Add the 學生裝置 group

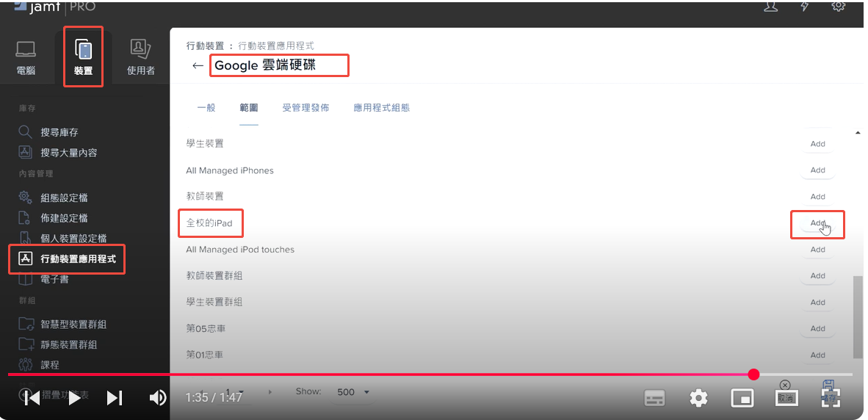click(817, 144)
